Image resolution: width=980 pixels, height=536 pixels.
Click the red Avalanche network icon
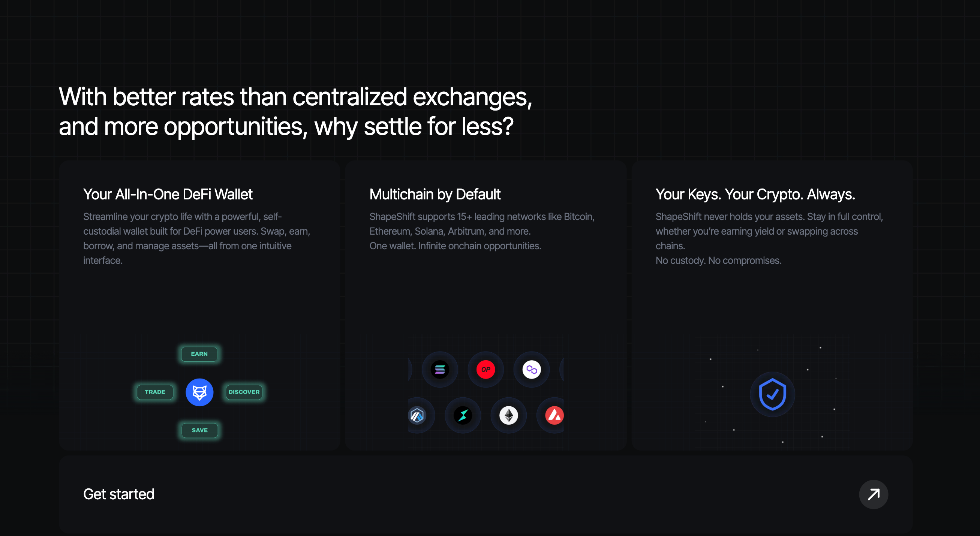point(554,415)
